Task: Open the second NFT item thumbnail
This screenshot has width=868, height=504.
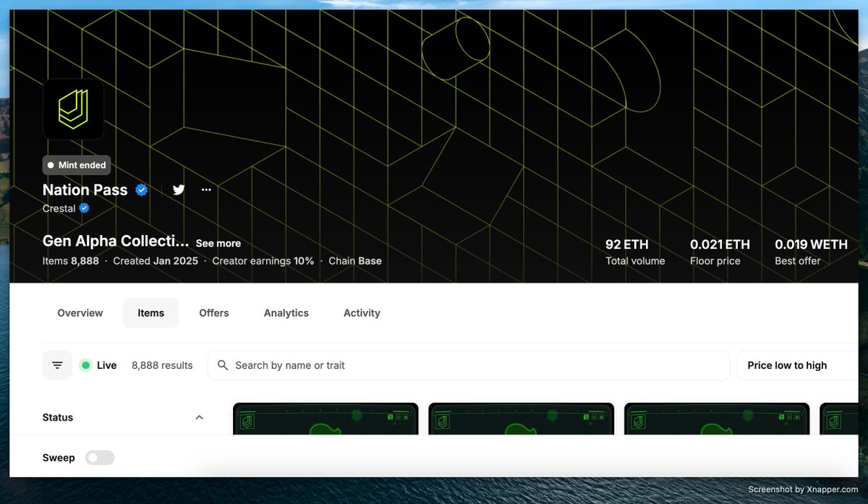Action: click(521, 419)
